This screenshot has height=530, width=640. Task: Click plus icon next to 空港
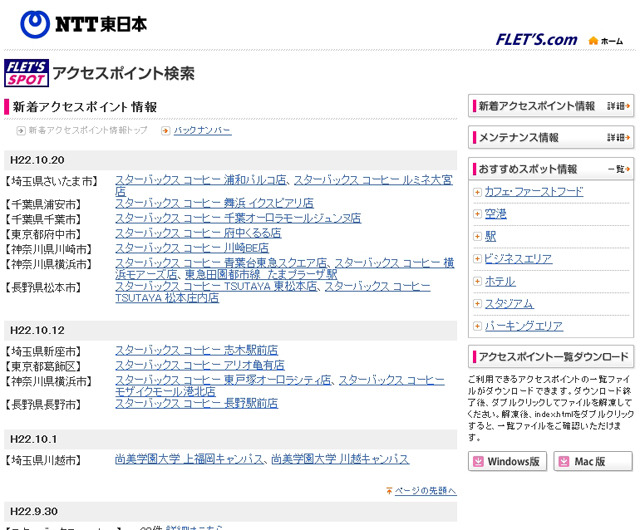coord(477,214)
